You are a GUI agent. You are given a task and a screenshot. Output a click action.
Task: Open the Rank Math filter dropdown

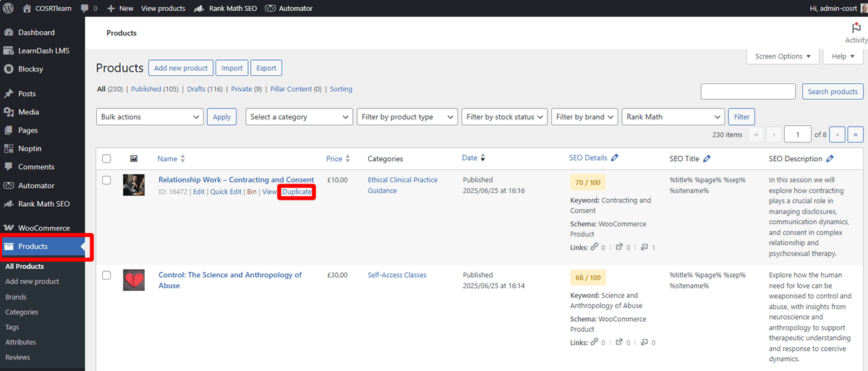[673, 116]
